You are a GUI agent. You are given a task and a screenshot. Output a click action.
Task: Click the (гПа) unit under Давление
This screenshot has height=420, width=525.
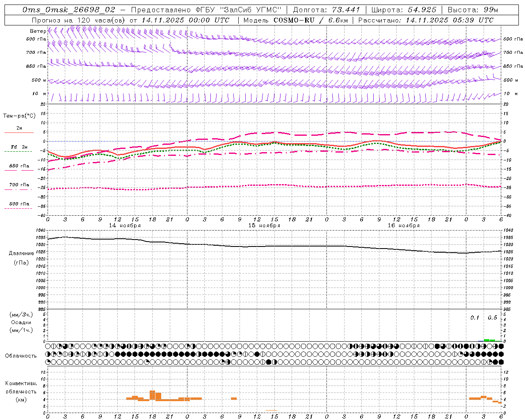coord(21,263)
